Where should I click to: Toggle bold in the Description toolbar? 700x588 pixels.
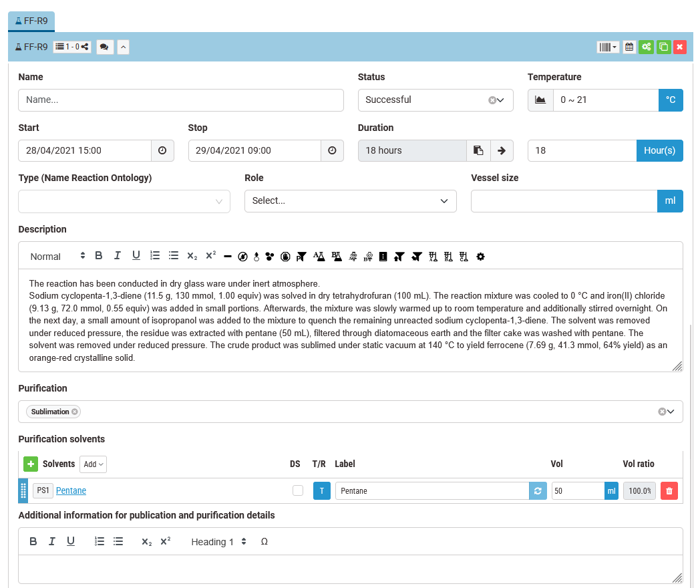tap(98, 255)
